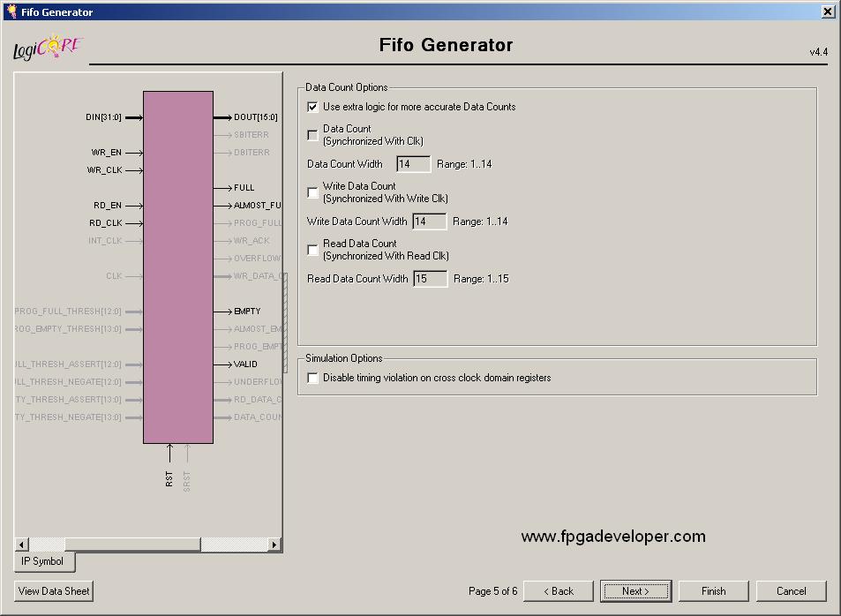Click the Read Data Count Width field
Screen dimensions: 841x616
click(430, 279)
